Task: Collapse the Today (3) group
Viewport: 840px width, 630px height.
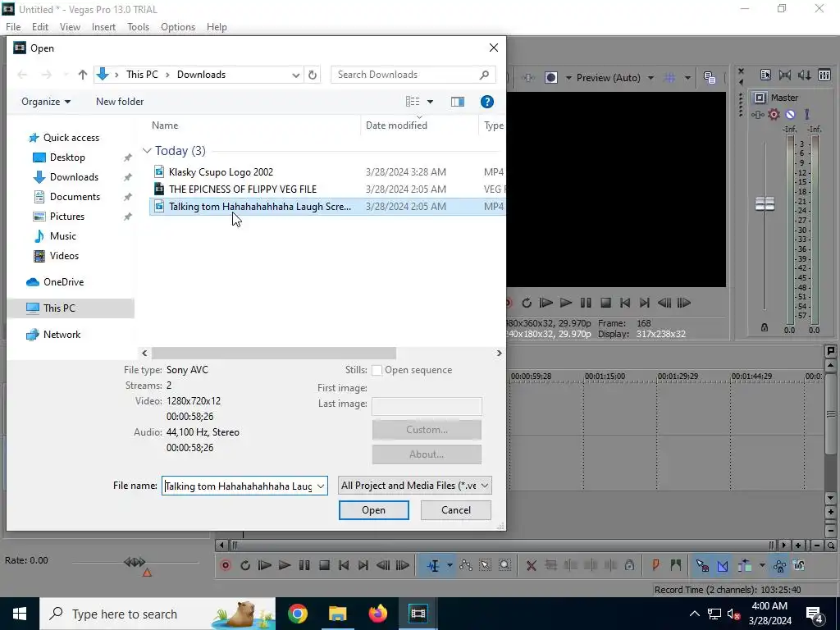Action: click(x=147, y=151)
